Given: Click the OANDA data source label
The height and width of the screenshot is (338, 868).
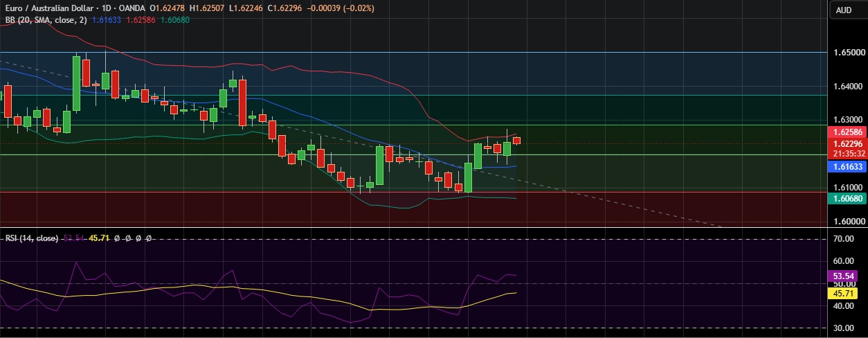Looking at the screenshot, I should coord(133,9).
